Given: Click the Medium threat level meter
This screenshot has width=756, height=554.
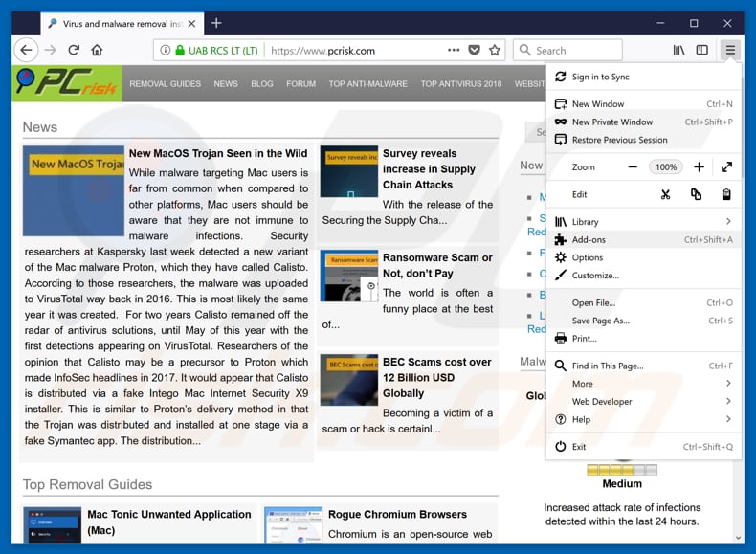Looking at the screenshot, I should 622,470.
